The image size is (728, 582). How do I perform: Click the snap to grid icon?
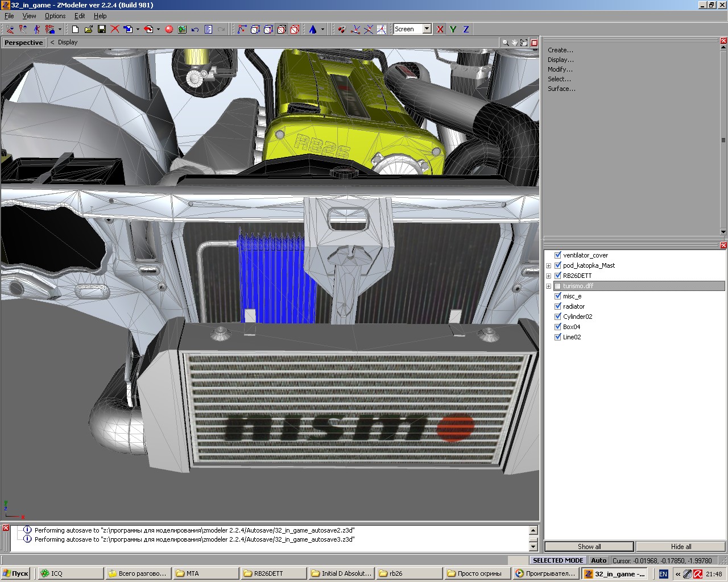[381, 29]
